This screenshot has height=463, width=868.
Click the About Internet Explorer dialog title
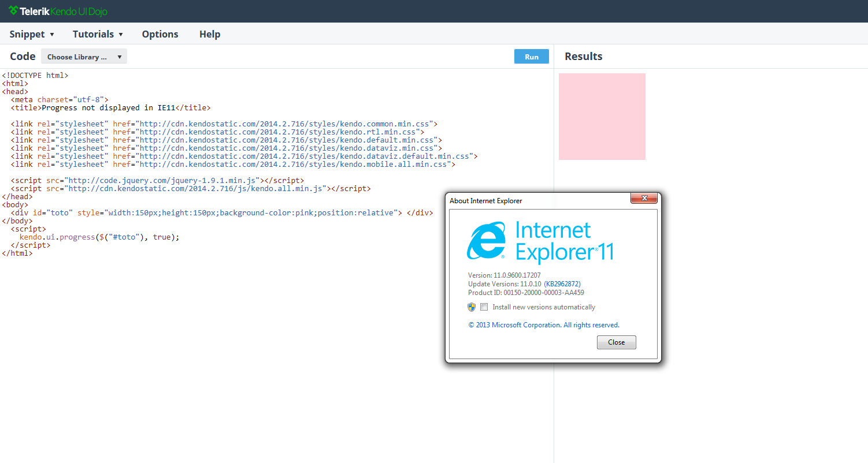tap(486, 201)
